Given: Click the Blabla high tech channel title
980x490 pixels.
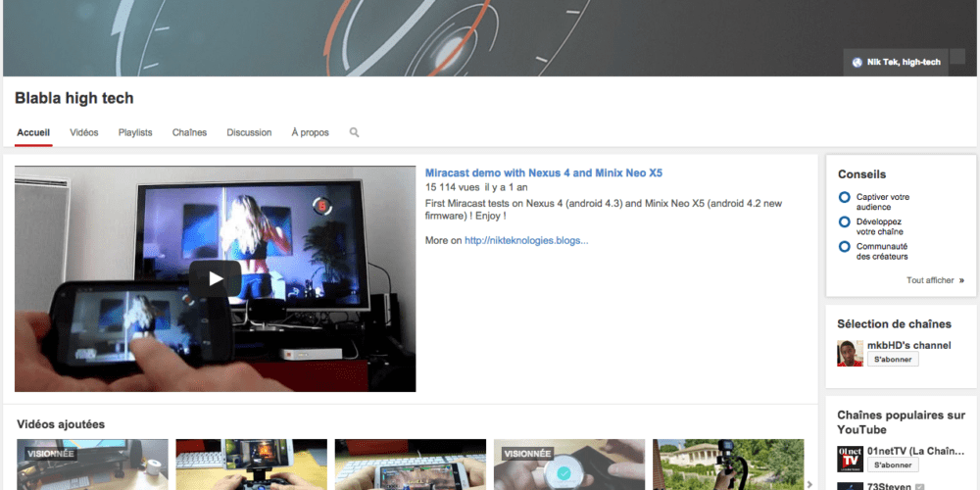Looking at the screenshot, I should click(73, 98).
